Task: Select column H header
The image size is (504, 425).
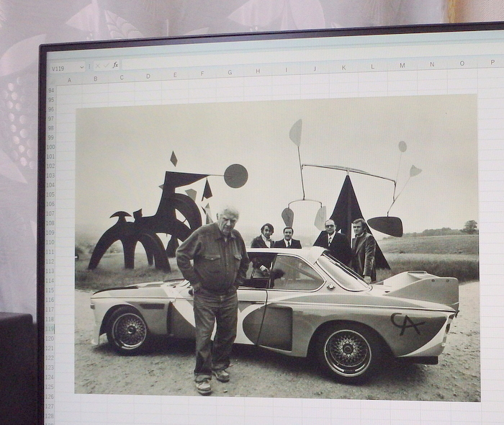Action: point(258,71)
